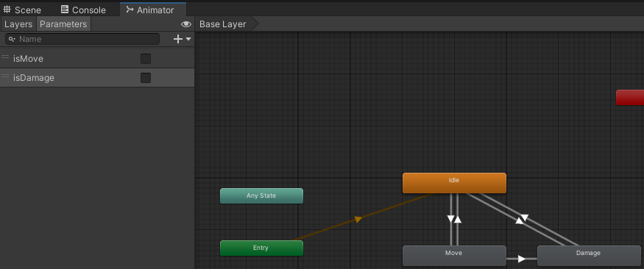The height and width of the screenshot is (269, 644).
Task: Select the Entry node
Action: click(x=261, y=248)
